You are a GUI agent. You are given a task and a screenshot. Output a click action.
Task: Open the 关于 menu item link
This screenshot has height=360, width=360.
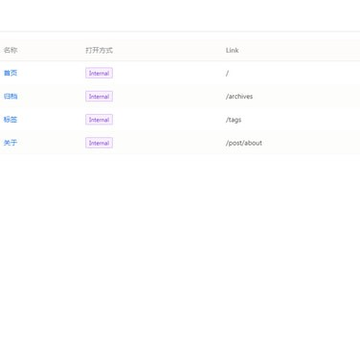(10, 143)
